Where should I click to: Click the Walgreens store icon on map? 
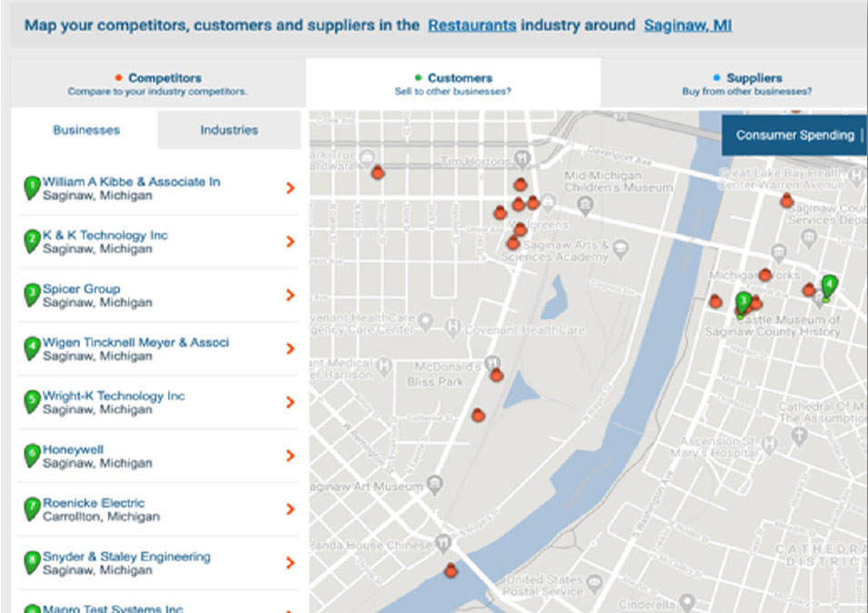548,202
